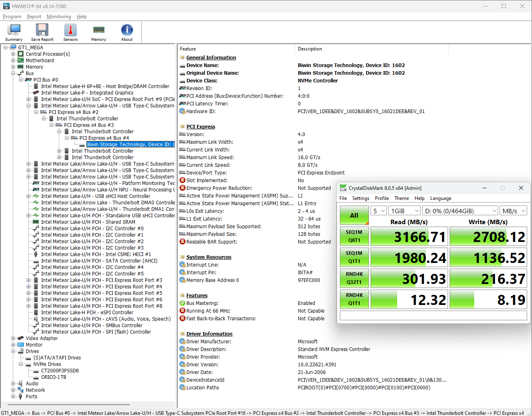Open the drive selection dropdown D: 0%
The height and width of the screenshot is (416, 532).
tap(460, 211)
